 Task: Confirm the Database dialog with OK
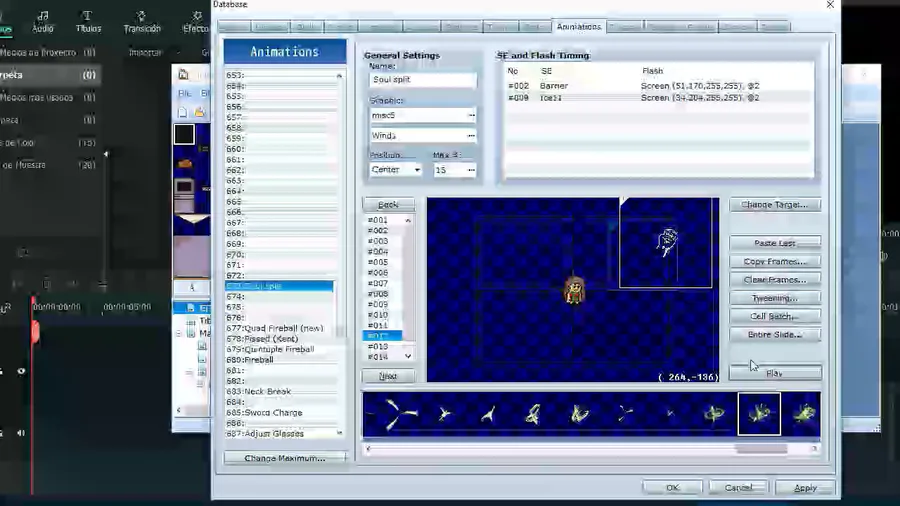672,488
